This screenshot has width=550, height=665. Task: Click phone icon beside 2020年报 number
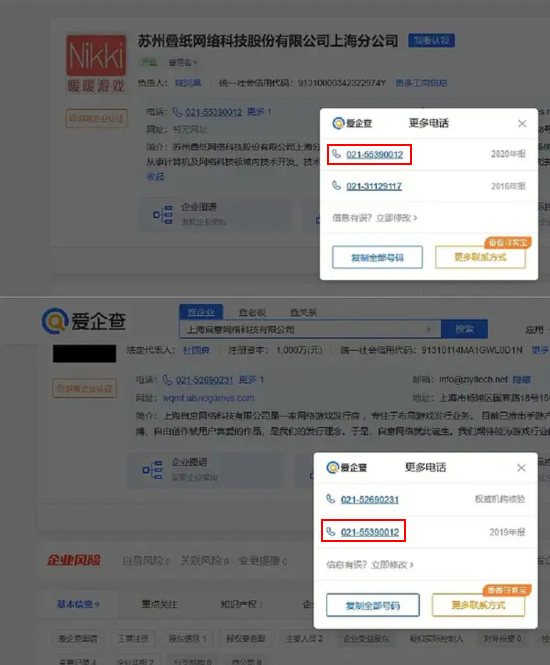[336, 154]
